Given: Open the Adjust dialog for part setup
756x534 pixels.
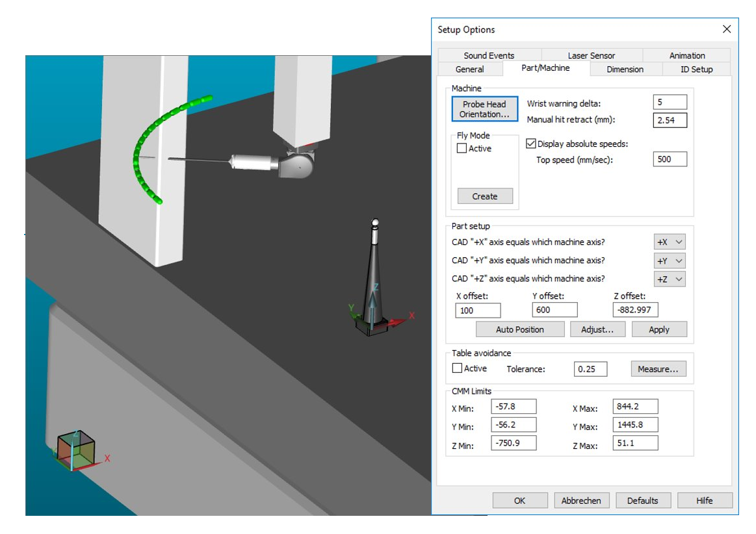Looking at the screenshot, I should 597,329.
